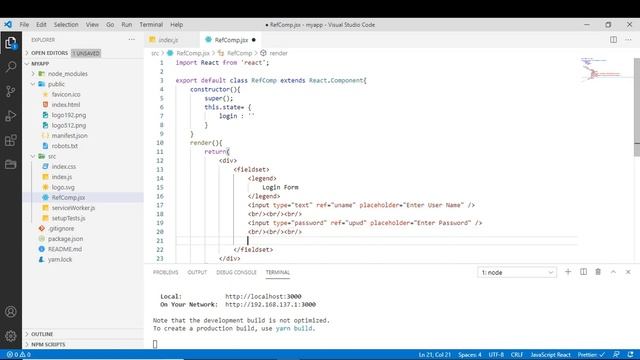The height and width of the screenshot is (360, 640).
Task: Switch to the Output panel tab
Action: coord(197,272)
